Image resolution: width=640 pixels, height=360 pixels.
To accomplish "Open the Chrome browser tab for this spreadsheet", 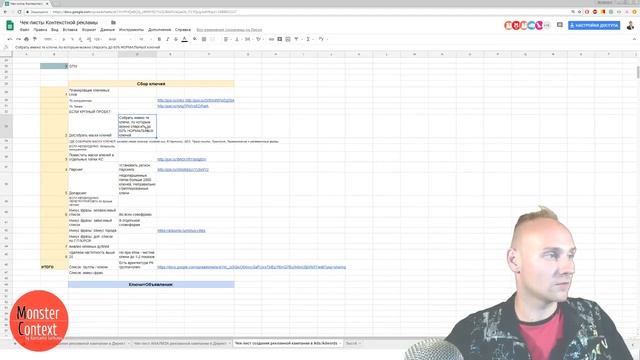I will pyautogui.click(x=26, y=3).
